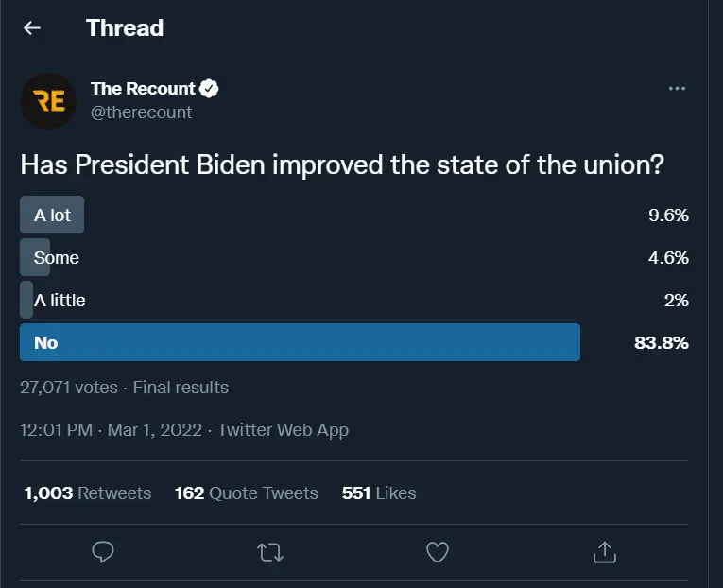Click The Recount profile avatar

pos(48,100)
